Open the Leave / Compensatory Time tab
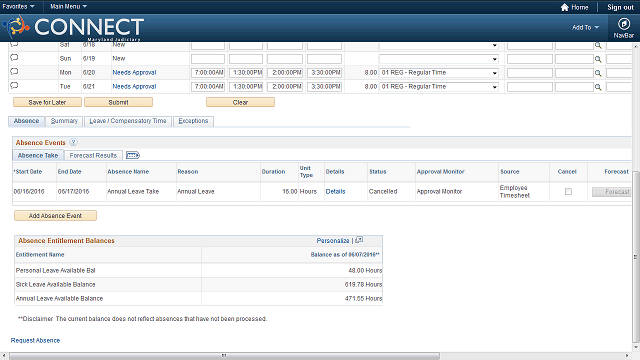The height and width of the screenshot is (360, 640). (128, 121)
